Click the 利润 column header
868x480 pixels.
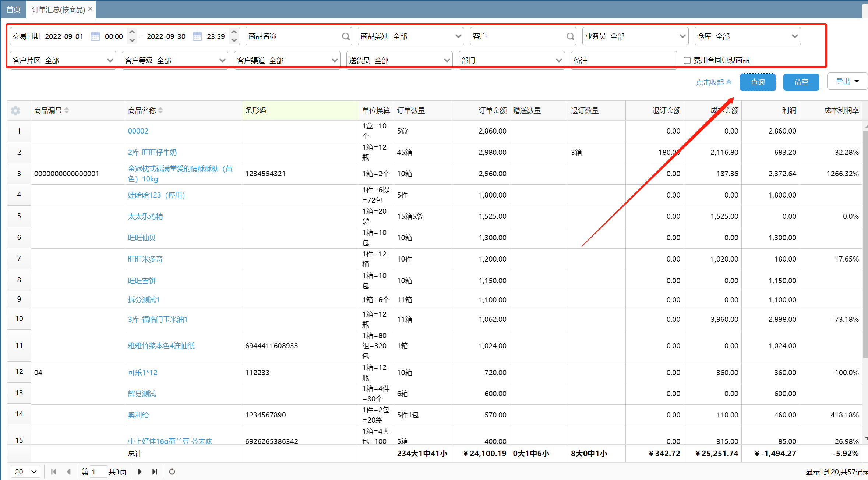pos(770,110)
